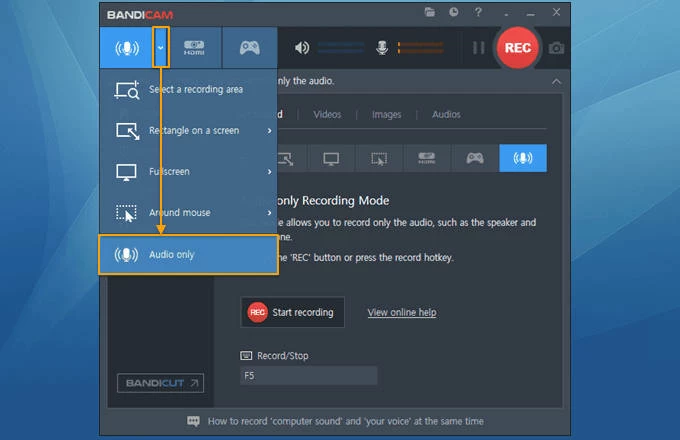This screenshot has width=680, height=440.
Task: Click the BANDICAM logo in the title bar
Action: point(140,15)
